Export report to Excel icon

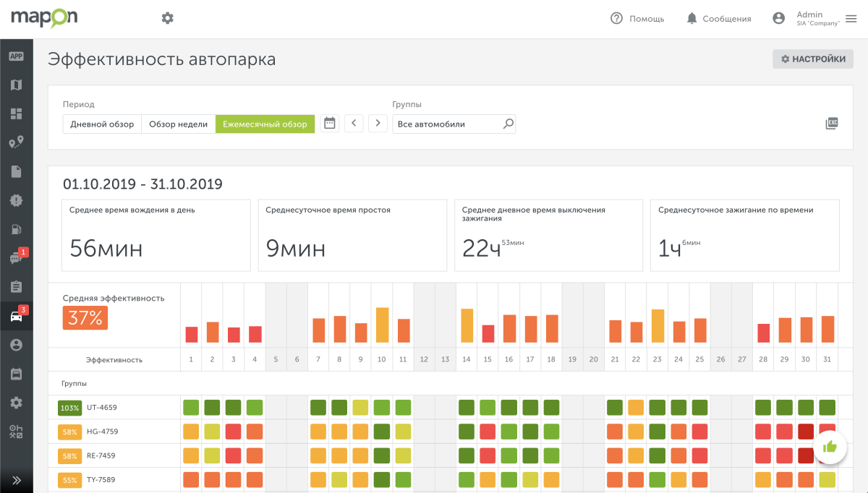(x=832, y=124)
